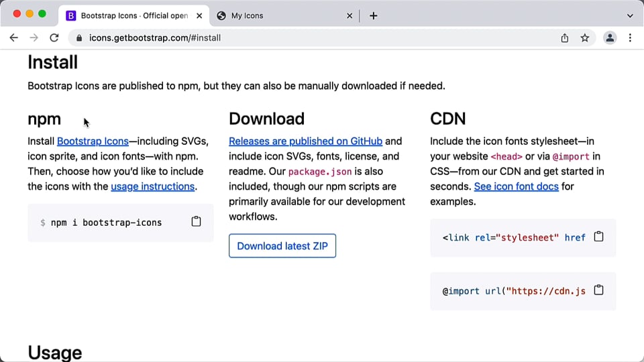Select the Bootstrap Icons tab
Screen dimensions: 644x362
point(134,15)
